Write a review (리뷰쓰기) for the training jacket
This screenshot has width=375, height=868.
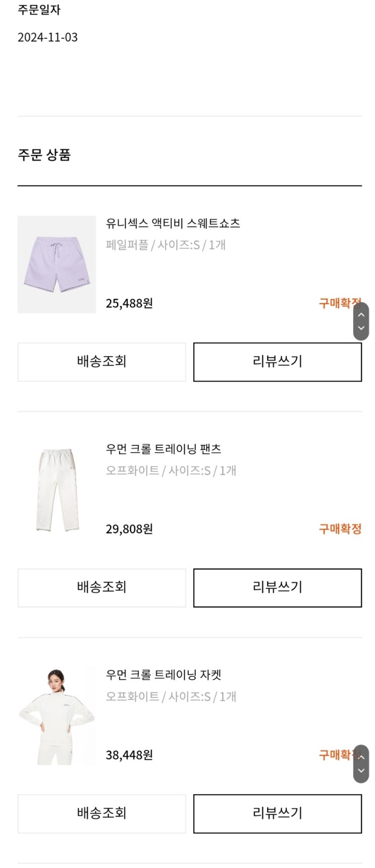pos(278,813)
